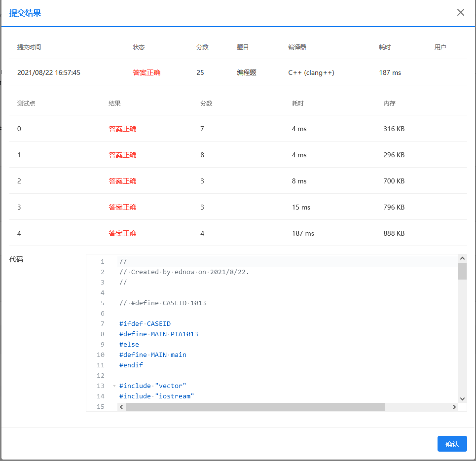Click the 提交结果 dialog title
Image resolution: width=476 pixels, height=461 pixels.
[25, 13]
